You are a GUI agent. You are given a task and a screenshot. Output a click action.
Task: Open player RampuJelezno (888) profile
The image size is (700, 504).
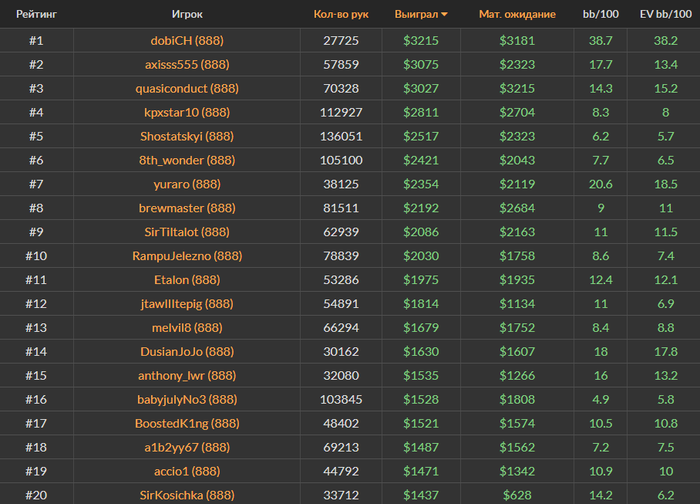[x=187, y=256]
